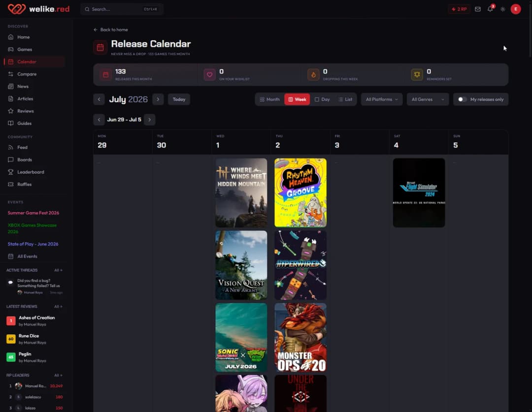Screen dimensions: 532x412
Task: Go to previous month from July 2026
Action: point(99,99)
